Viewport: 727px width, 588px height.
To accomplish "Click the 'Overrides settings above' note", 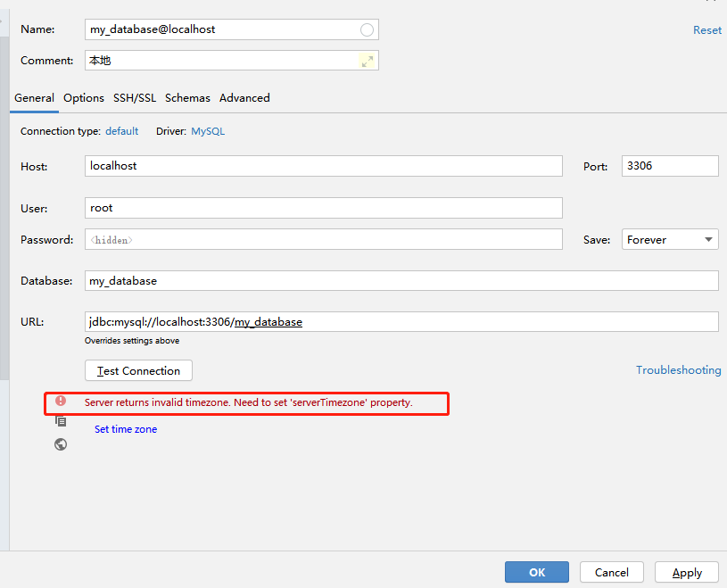I will (132, 341).
